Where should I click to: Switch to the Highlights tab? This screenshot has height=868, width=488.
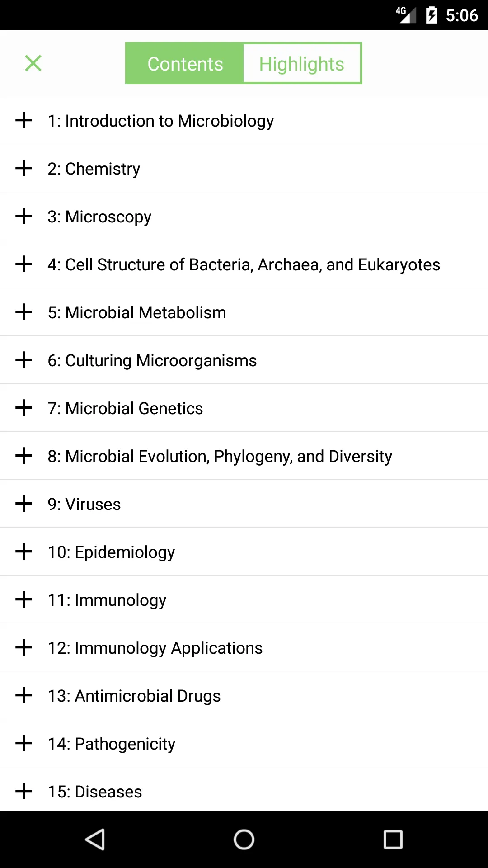302,63
